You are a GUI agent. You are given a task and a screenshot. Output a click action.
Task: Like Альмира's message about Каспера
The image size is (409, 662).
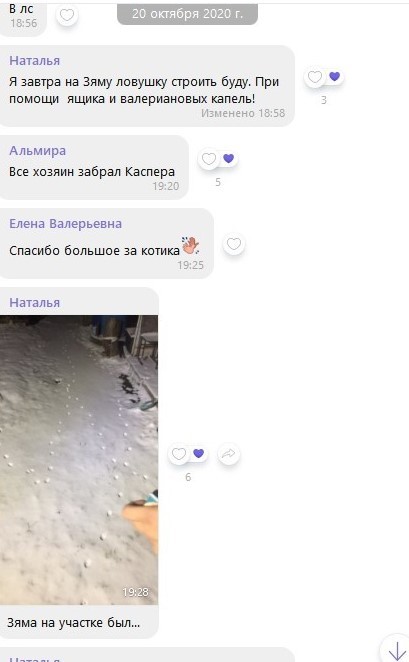pos(209,159)
